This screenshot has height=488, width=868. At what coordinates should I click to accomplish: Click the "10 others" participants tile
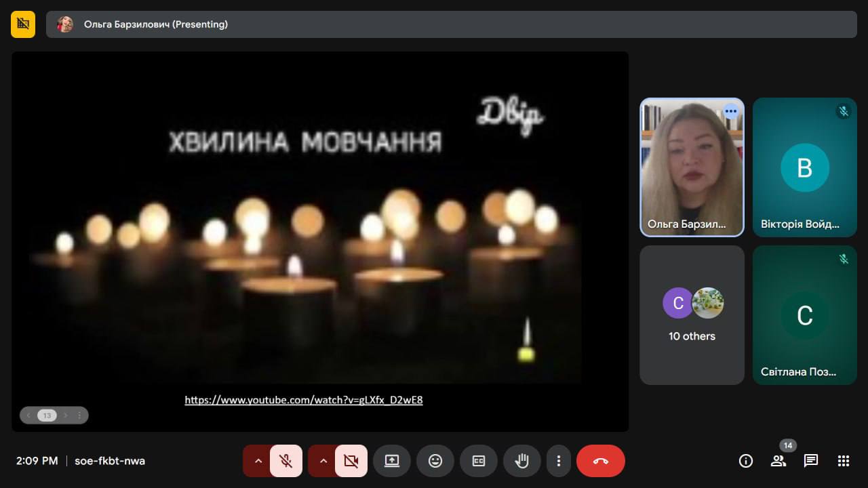692,315
